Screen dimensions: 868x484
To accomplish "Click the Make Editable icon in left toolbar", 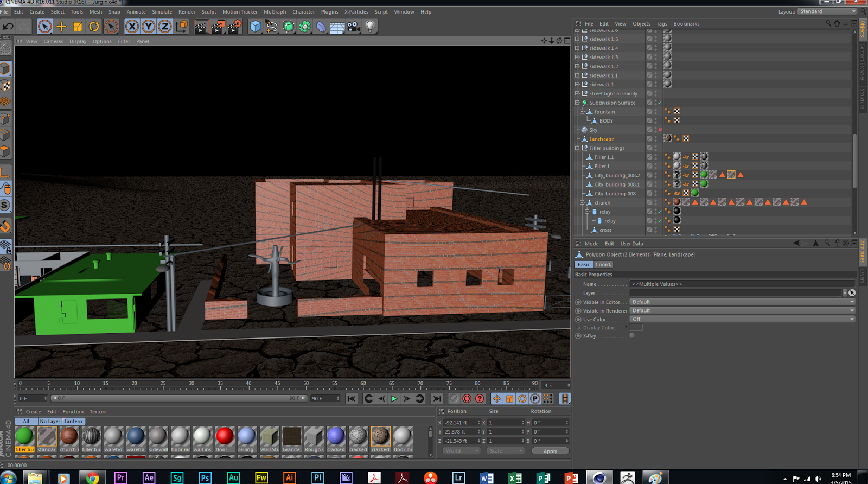I will click(x=5, y=49).
